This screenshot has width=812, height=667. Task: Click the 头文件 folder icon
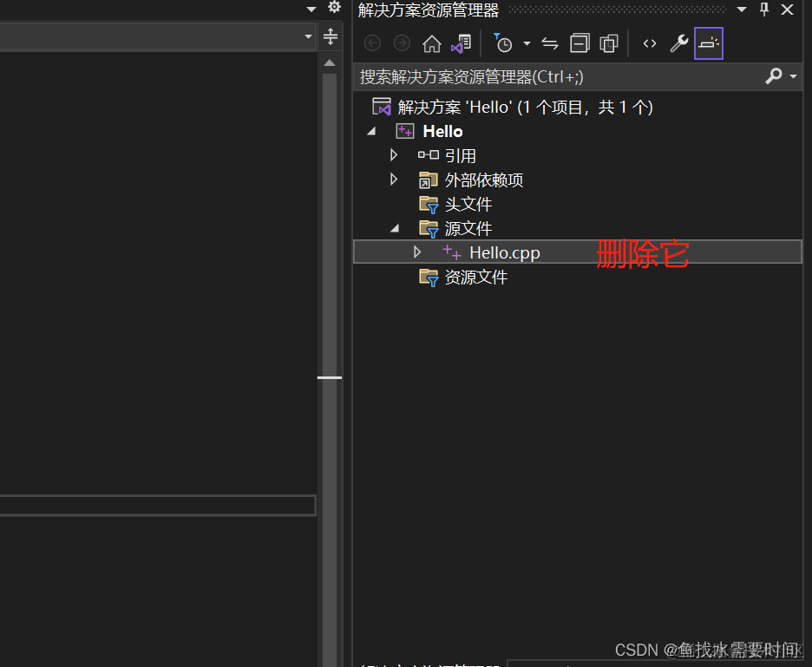pos(429,205)
